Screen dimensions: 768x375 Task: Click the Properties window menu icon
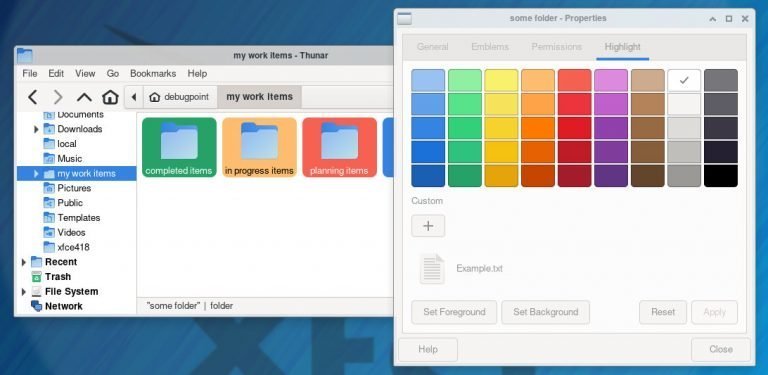pos(404,19)
